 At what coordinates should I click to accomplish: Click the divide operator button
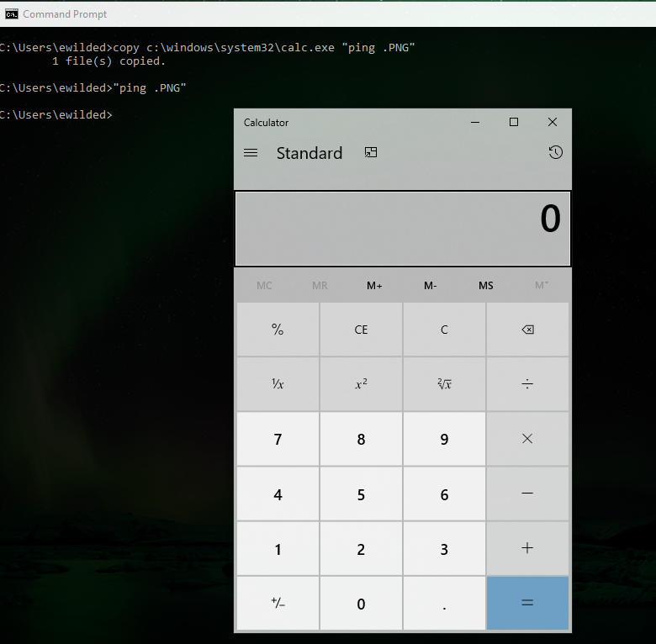[x=527, y=384]
